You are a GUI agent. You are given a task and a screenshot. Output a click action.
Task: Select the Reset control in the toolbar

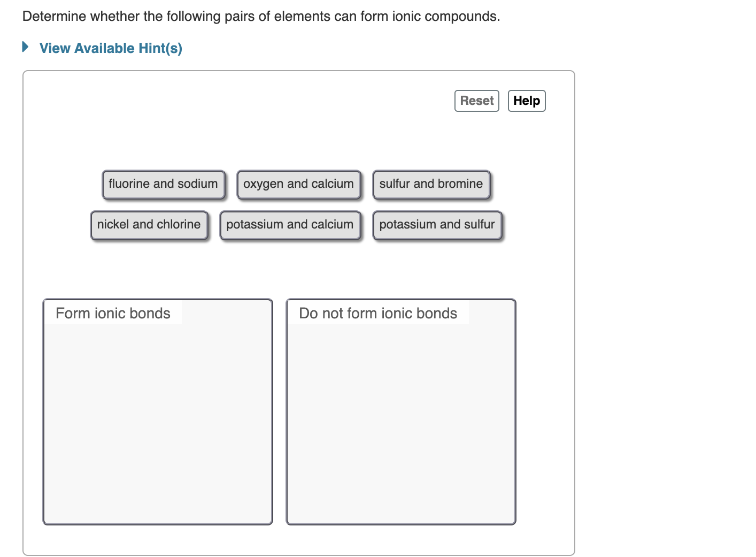pos(476,101)
